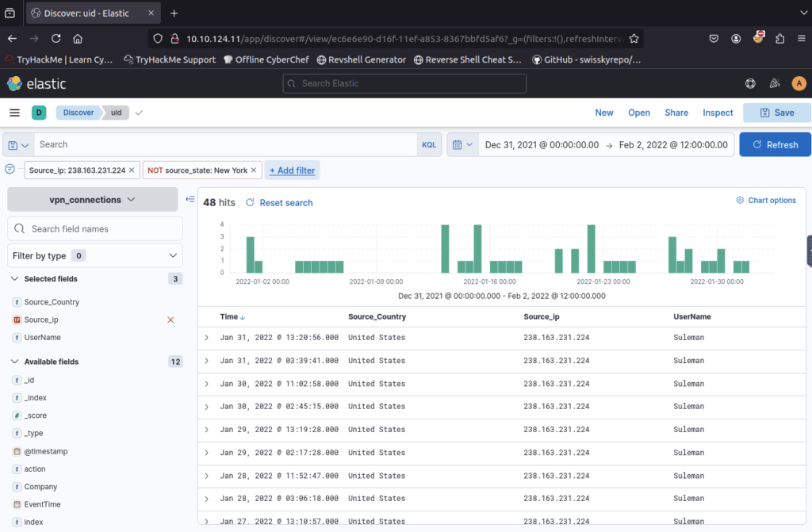Open the vpn_connections index pattern dropdown
The image size is (812, 532).
pyautogui.click(x=93, y=200)
